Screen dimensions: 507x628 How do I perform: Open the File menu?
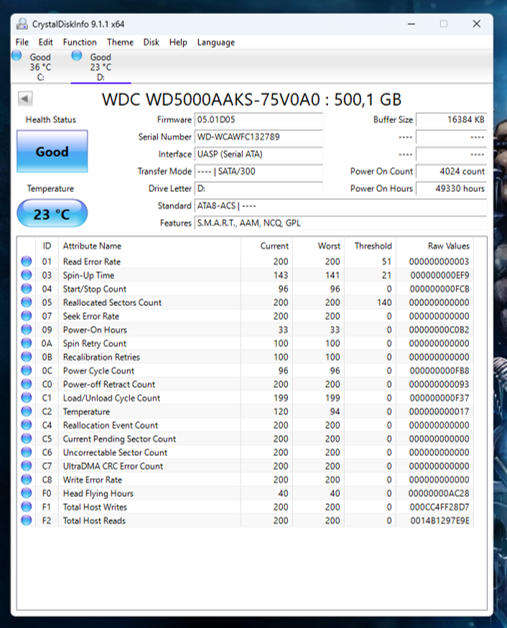[22, 42]
